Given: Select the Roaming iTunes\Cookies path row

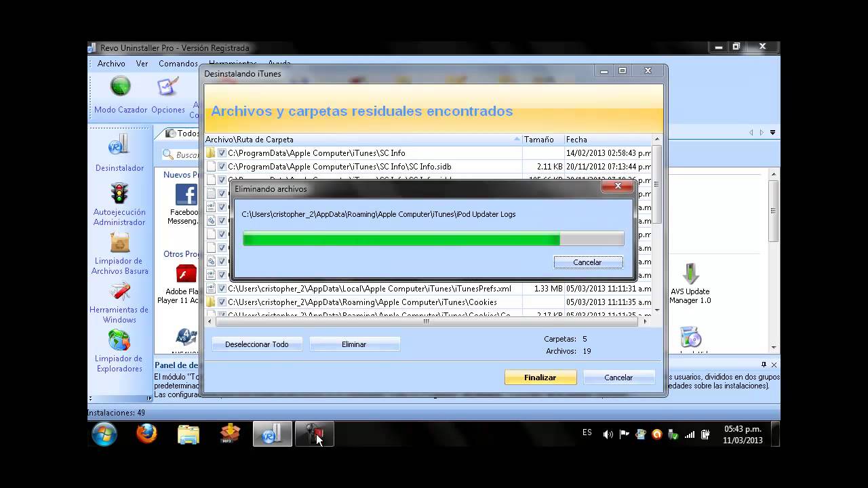Looking at the screenshot, I should click(x=362, y=302).
